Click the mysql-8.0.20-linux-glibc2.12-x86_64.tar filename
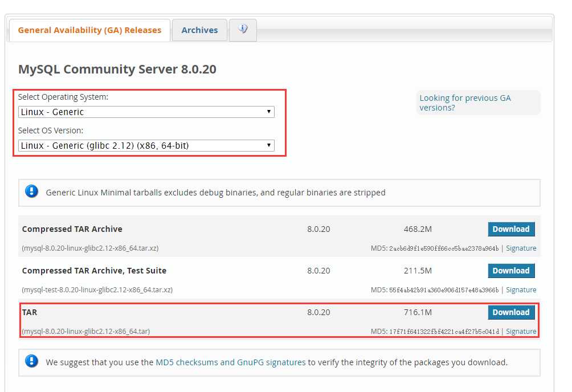572x392 pixels. click(86, 332)
